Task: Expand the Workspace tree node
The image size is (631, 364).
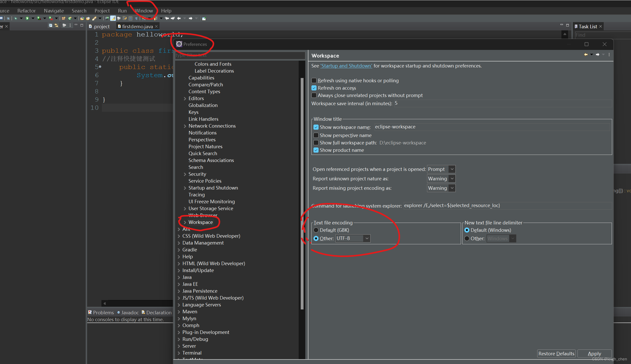Action: point(185,222)
